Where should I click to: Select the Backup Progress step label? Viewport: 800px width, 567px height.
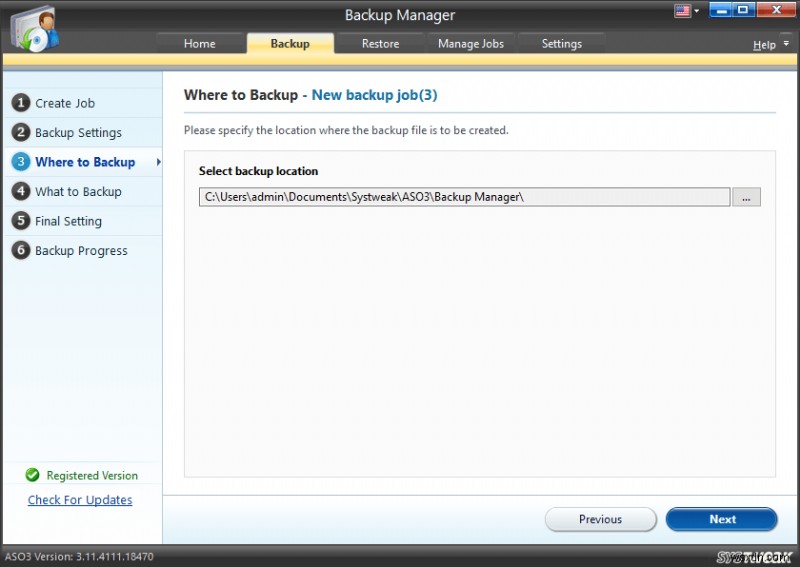coord(81,251)
